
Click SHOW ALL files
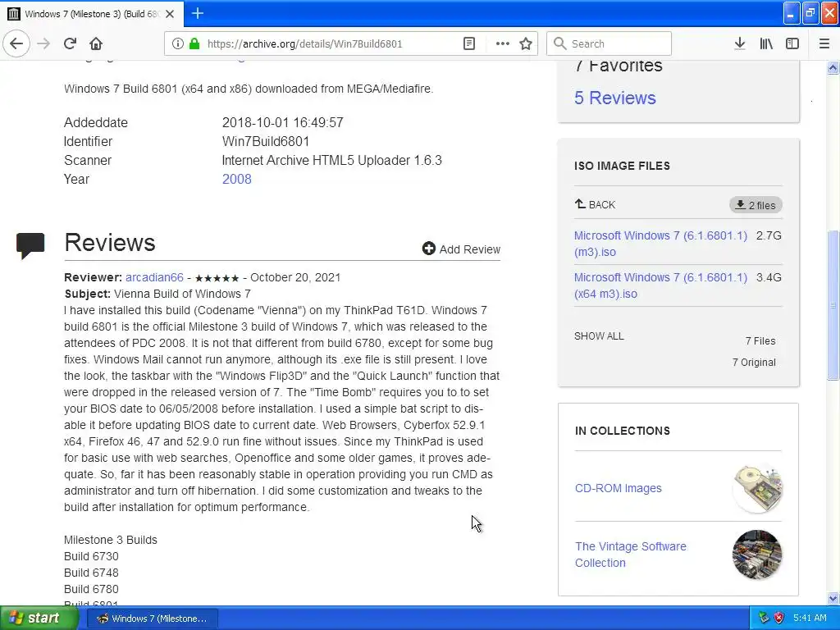tap(599, 336)
